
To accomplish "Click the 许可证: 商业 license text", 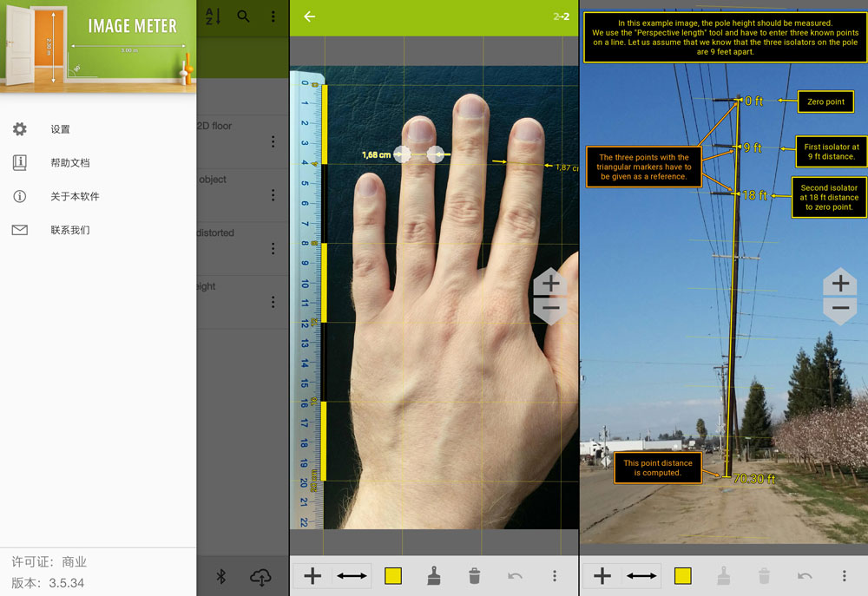I will (x=49, y=562).
